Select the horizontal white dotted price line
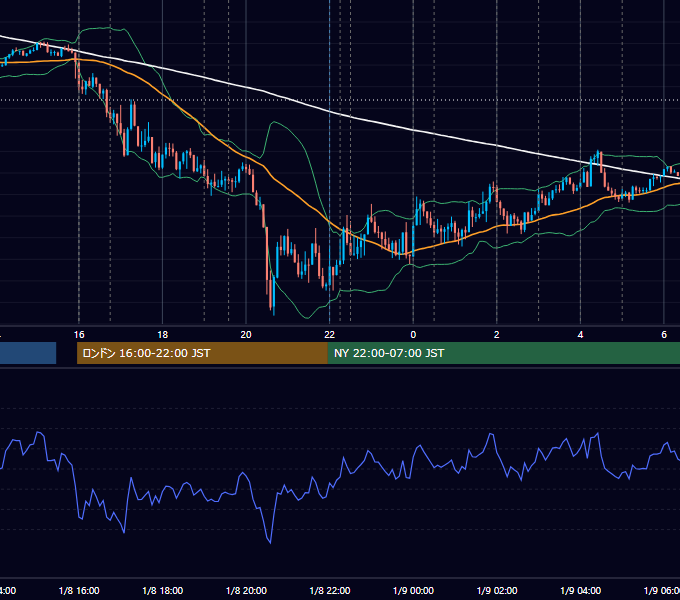680x600 pixels. click(340, 100)
